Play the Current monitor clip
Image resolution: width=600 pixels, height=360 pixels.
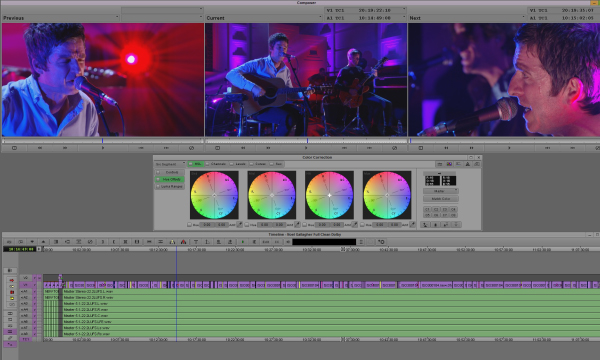tap(306, 148)
